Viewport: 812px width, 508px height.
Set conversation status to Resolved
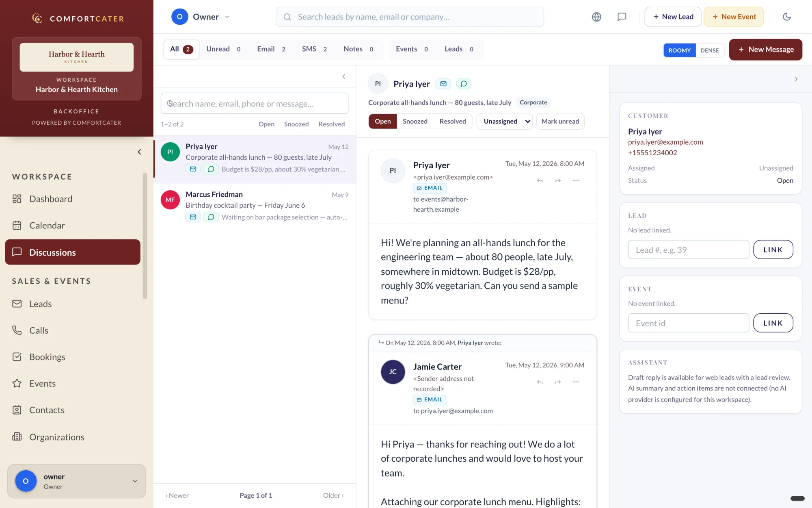point(452,121)
